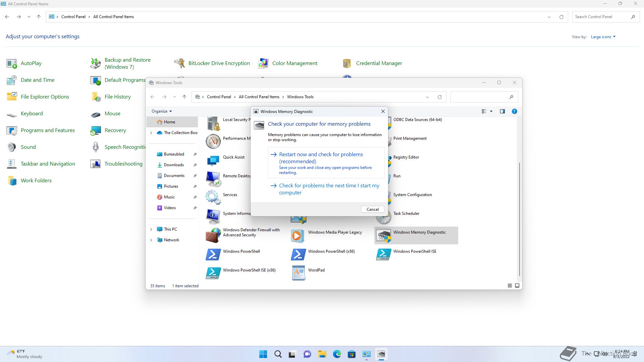Viewport: 644px width, 362px height.
Task: Open recent locations dropdown in Windows Tools
Action: [x=174, y=97]
